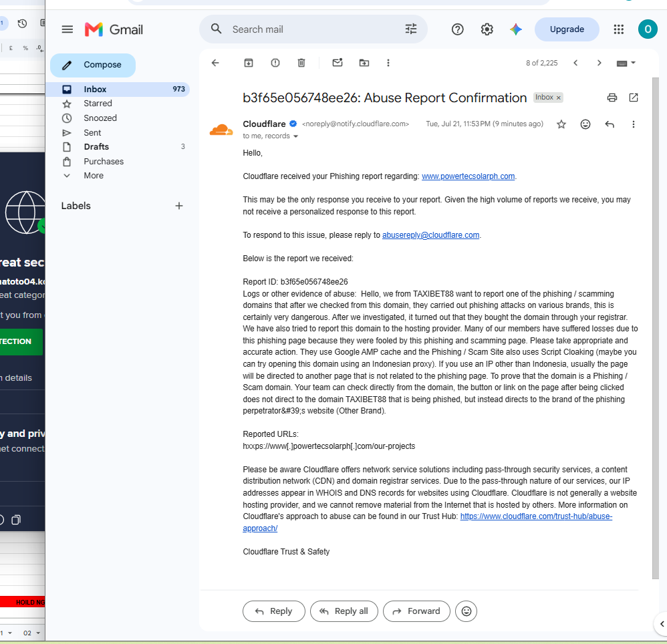Remove the Inbox label tag

(559, 98)
